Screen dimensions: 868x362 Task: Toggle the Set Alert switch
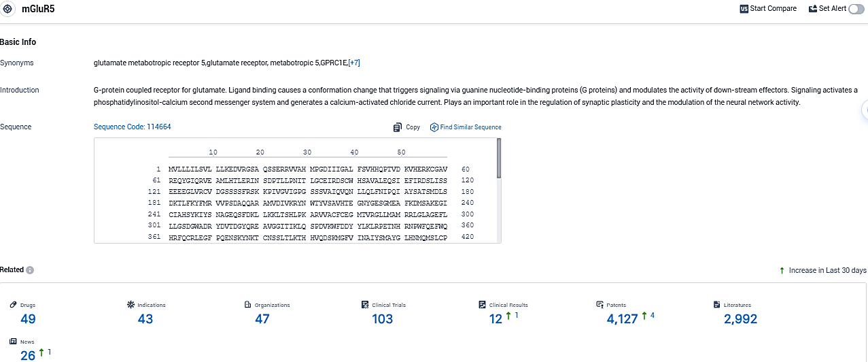(856, 9)
